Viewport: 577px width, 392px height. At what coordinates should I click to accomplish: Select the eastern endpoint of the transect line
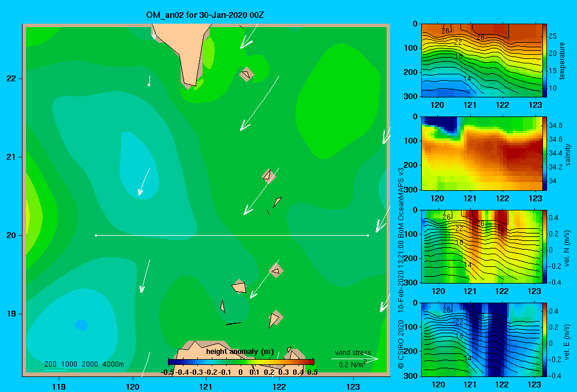click(368, 235)
